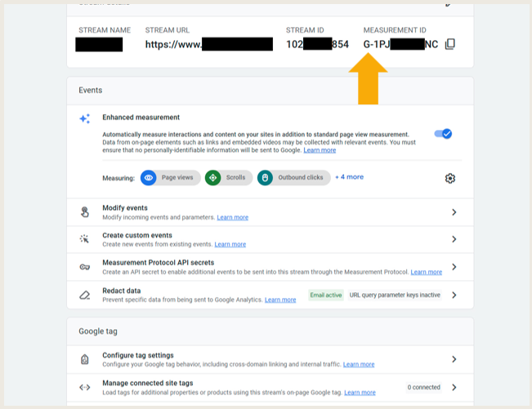Expand the Create custom events chevron
This screenshot has width=532, height=409.
pyautogui.click(x=454, y=239)
